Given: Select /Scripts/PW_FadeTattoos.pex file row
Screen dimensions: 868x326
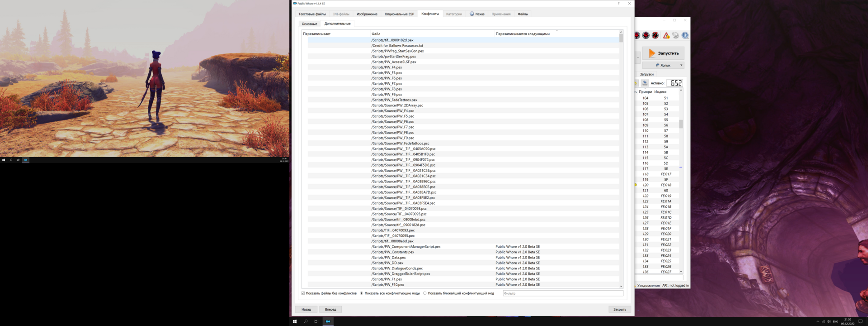Looking at the screenshot, I should point(463,100).
